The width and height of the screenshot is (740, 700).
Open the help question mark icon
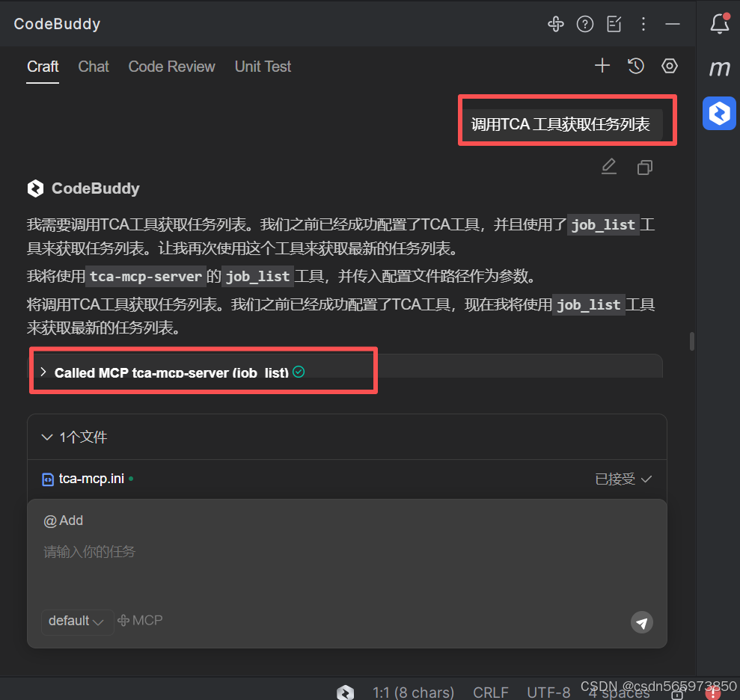tap(584, 24)
